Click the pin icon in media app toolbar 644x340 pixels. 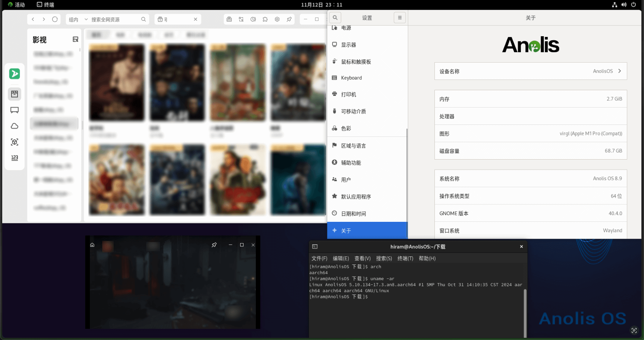click(289, 19)
